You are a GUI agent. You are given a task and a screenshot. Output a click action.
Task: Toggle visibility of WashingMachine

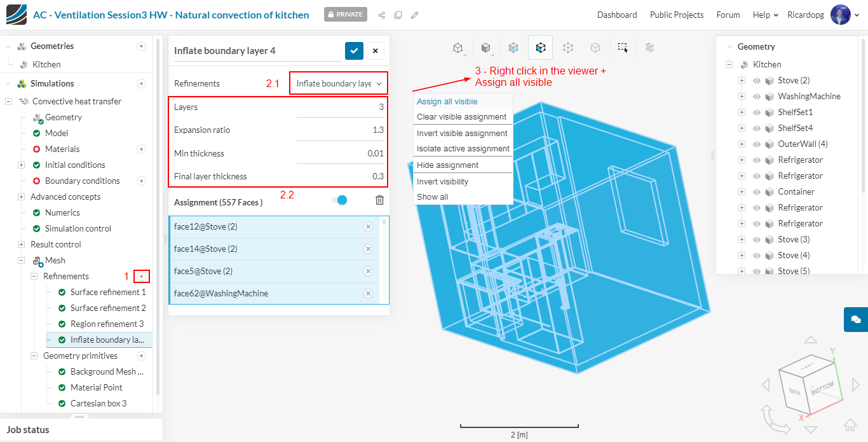pos(757,97)
